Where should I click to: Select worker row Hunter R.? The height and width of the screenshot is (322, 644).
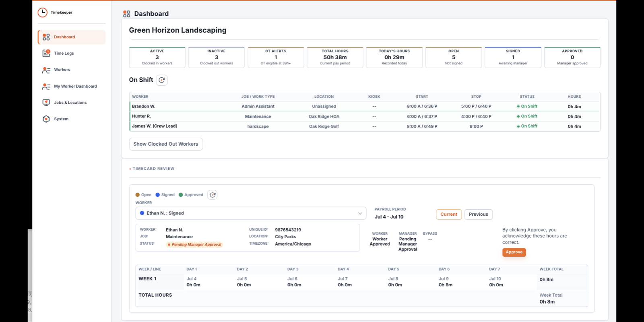365,116
